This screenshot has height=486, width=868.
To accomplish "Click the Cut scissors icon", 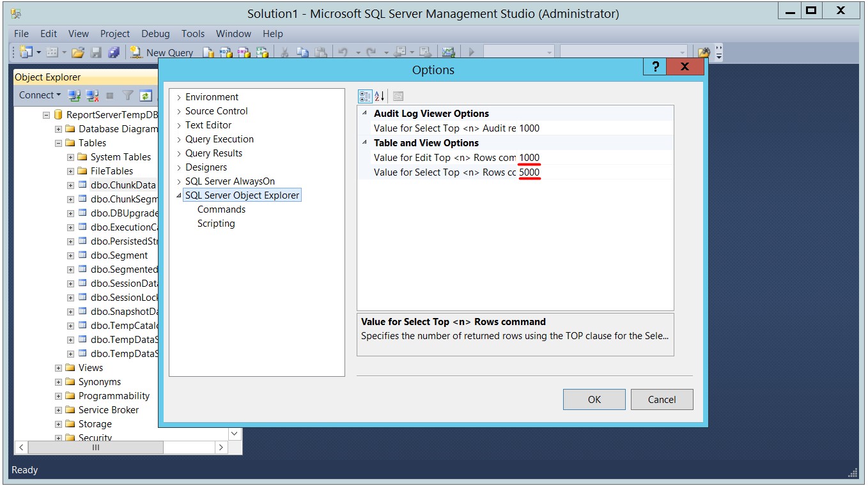I will coord(284,52).
